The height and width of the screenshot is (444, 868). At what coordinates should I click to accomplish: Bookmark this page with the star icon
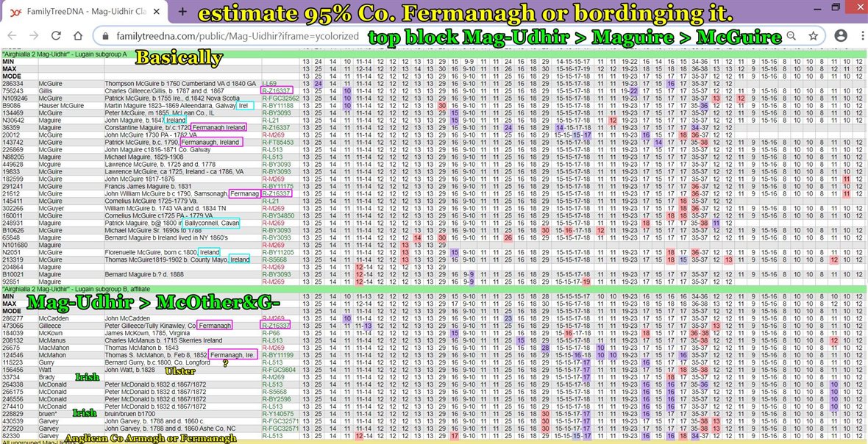click(813, 36)
